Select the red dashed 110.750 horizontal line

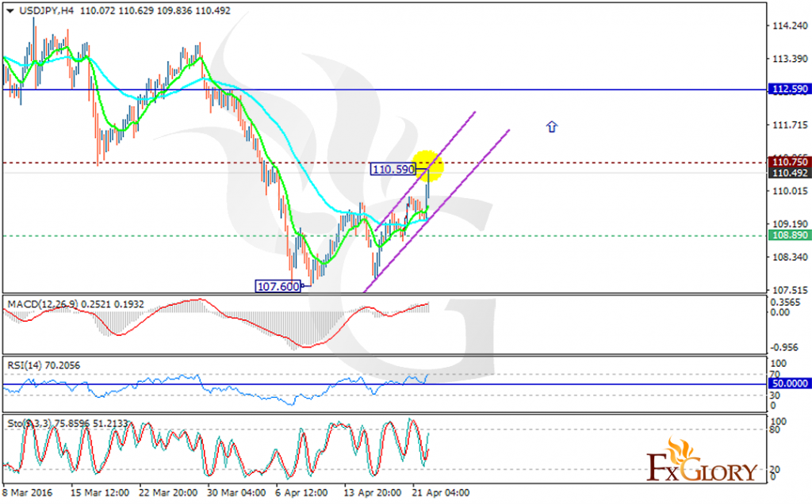pos(385,163)
